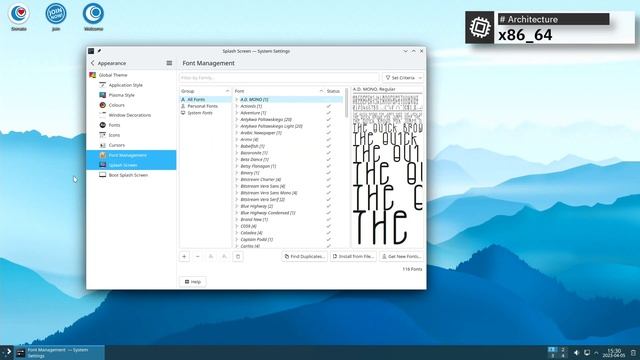
Task: Toggle status checkmark for Beta Dance
Action: click(329, 160)
